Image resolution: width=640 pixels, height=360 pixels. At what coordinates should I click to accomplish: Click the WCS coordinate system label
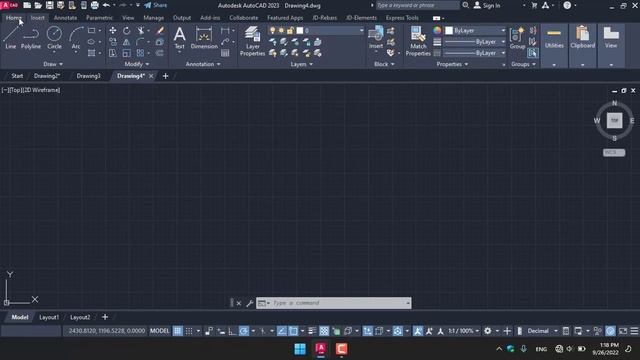(613, 153)
